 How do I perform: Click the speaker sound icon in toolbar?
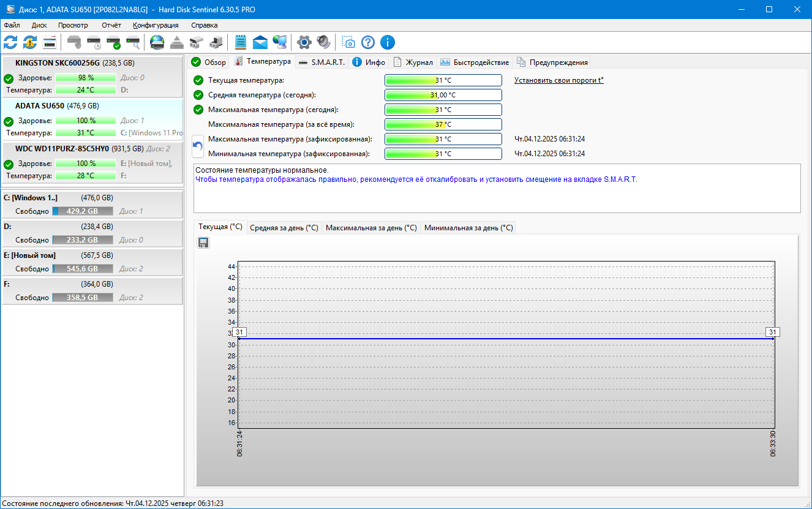tap(323, 42)
